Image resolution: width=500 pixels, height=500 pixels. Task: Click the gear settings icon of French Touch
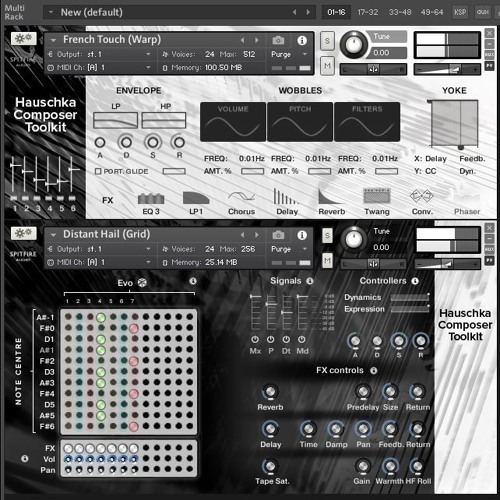[23, 38]
